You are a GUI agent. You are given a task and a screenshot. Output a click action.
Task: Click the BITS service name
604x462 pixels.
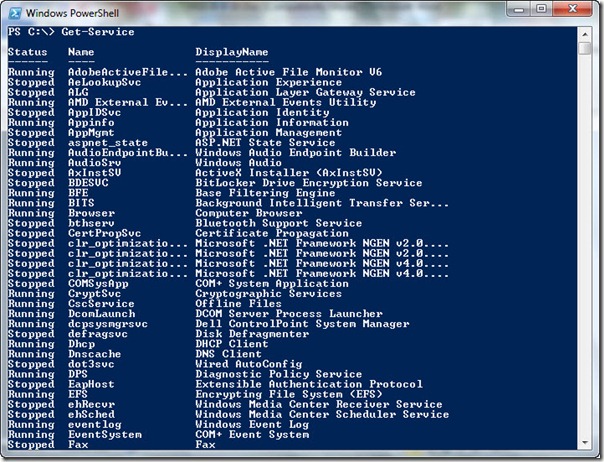point(81,203)
